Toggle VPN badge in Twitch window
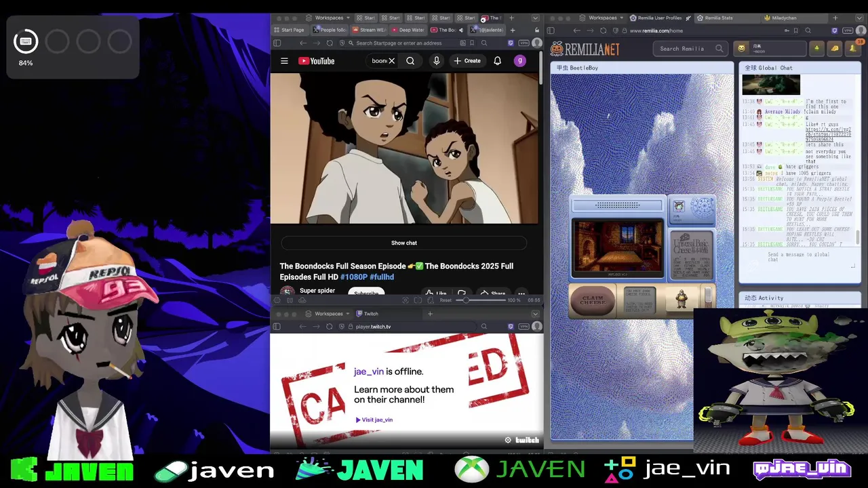The height and width of the screenshot is (488, 868). point(524,327)
